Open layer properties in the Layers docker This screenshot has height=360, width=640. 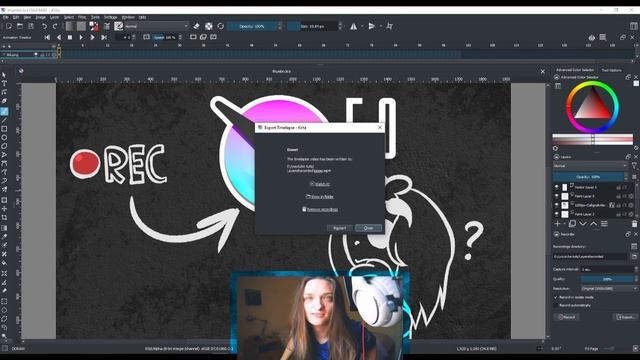604,224
